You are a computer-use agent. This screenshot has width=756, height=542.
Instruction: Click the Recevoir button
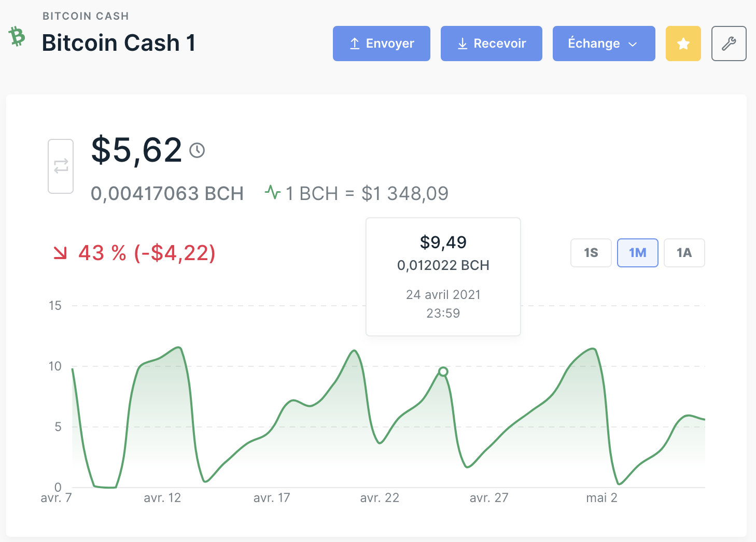point(492,44)
